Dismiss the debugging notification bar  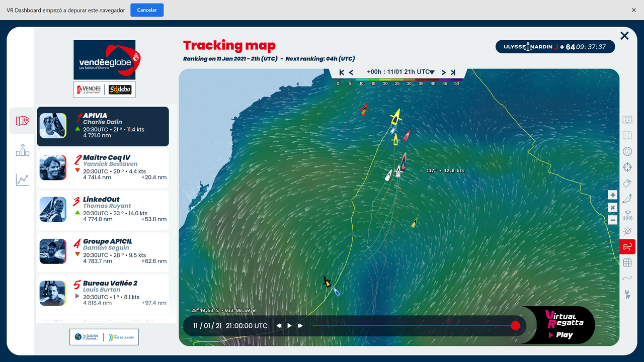pyautogui.click(x=634, y=10)
